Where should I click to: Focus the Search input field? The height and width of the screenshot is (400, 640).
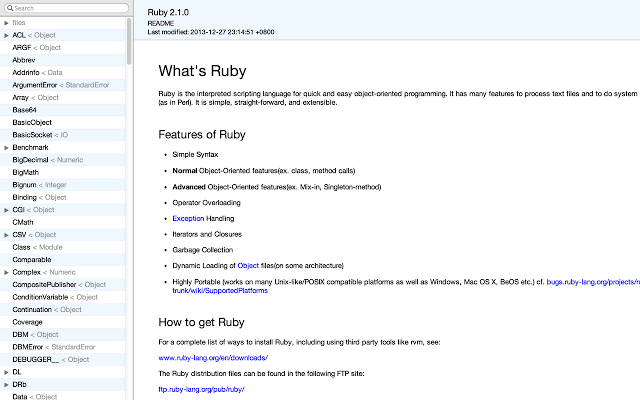[66, 8]
